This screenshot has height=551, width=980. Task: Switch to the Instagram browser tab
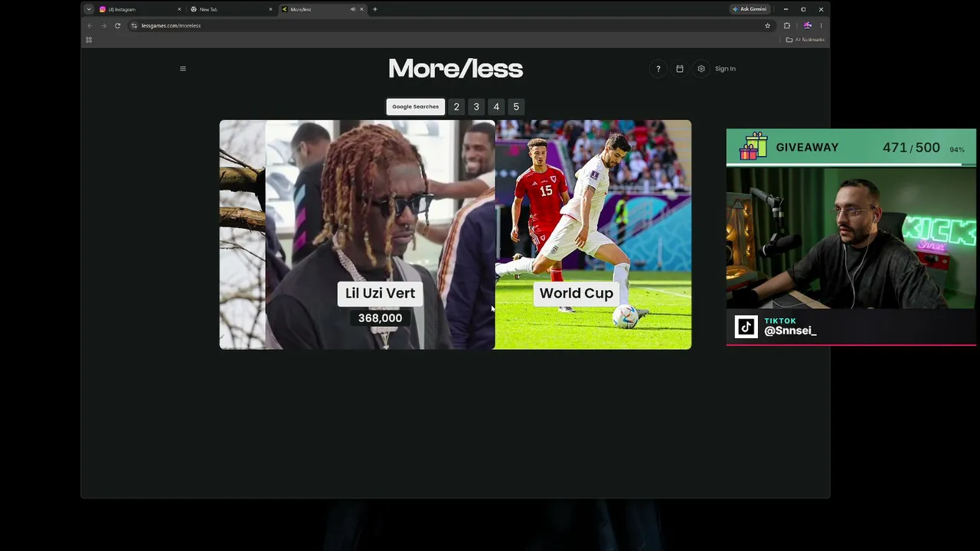[138, 9]
